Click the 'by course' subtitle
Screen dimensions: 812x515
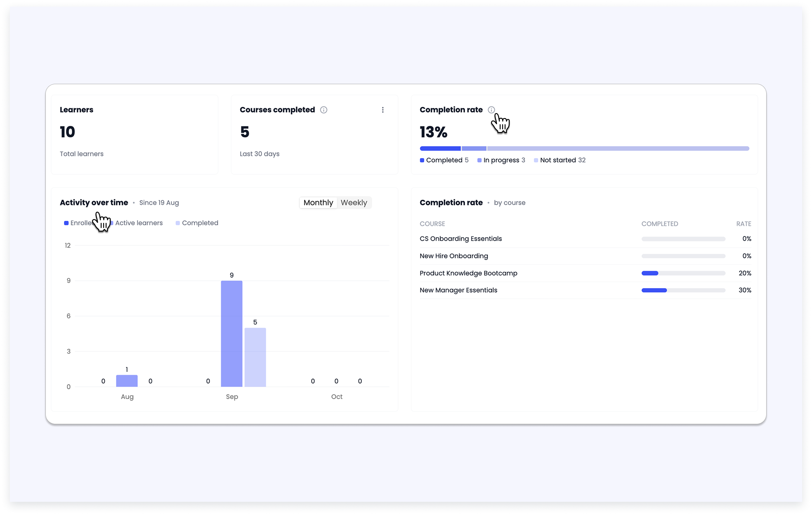510,203
